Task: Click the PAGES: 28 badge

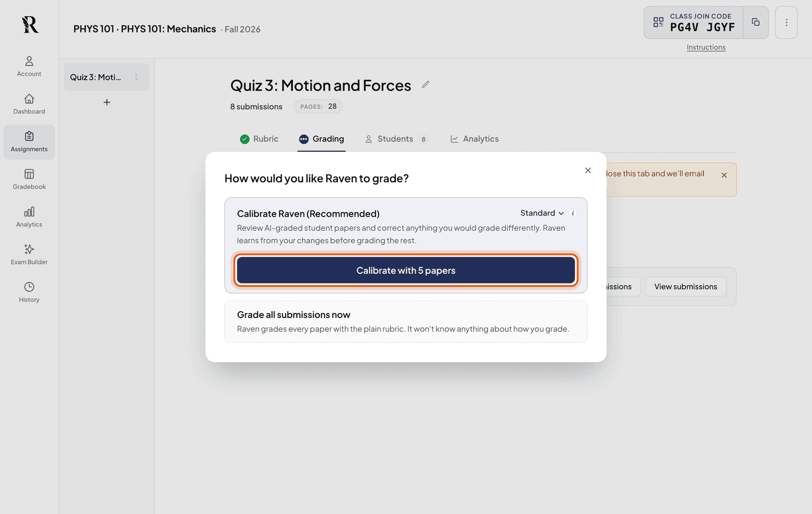Action: pos(318,107)
